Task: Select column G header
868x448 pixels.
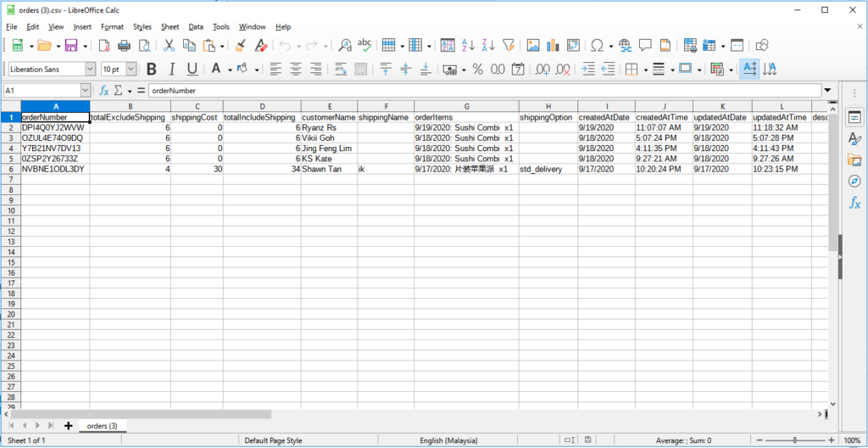Action: 466,106
